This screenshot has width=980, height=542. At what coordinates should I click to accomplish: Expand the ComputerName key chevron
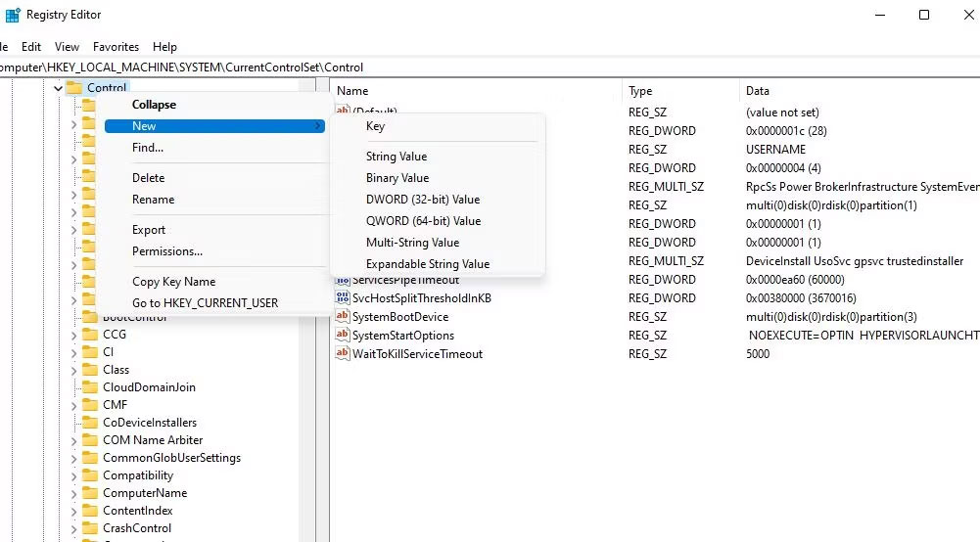pos(73,493)
